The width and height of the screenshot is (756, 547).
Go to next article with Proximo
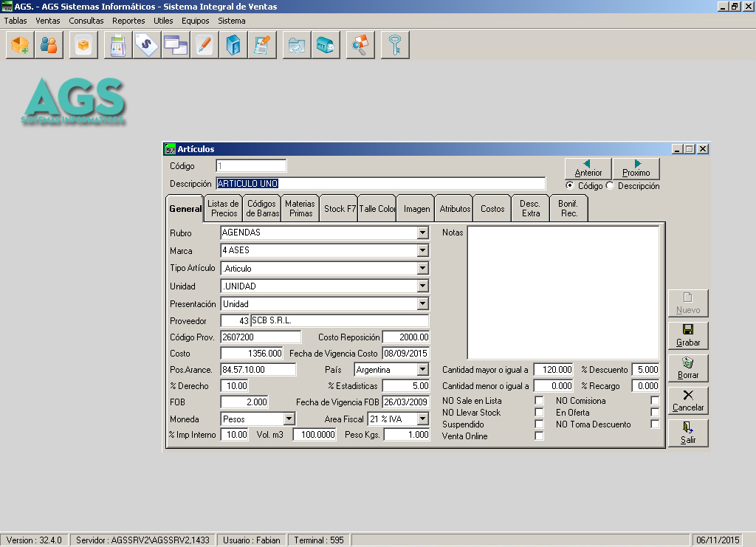636,169
